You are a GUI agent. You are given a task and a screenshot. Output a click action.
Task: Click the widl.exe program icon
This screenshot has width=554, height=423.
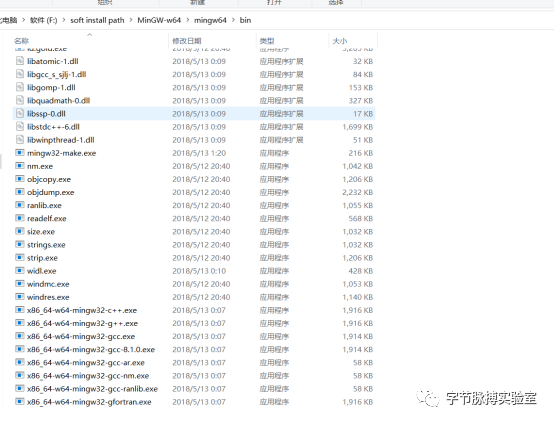20,270
